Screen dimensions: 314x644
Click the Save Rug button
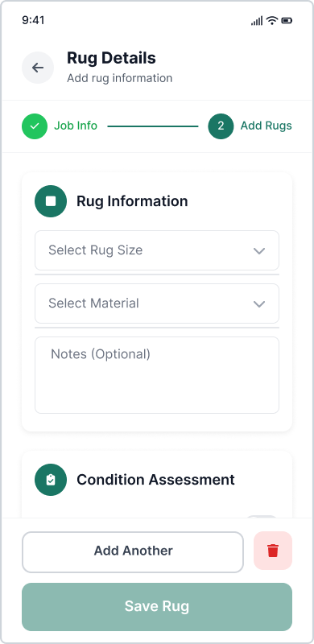point(157,607)
